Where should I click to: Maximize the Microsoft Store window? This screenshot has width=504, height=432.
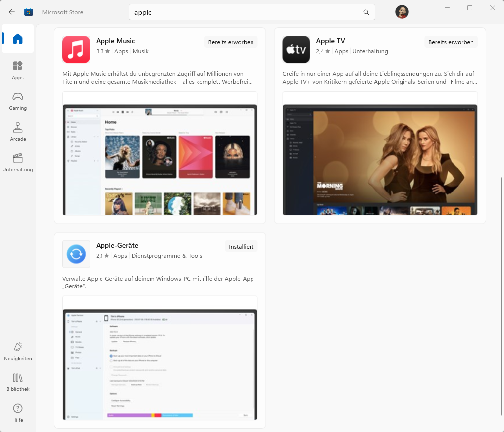pos(470,8)
